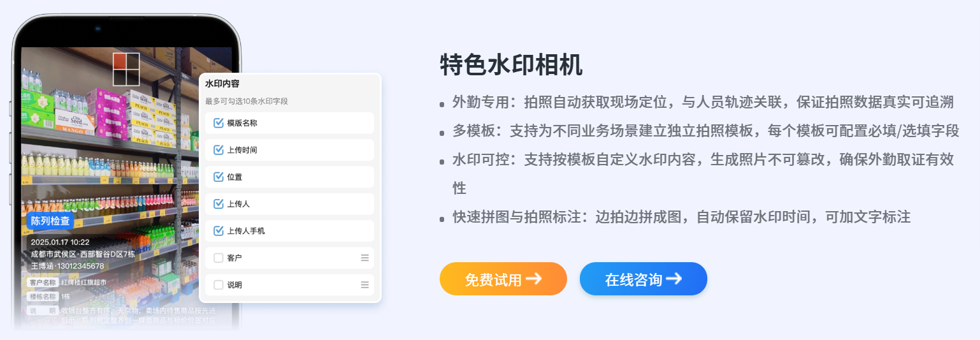Tap the blue 陈列检查 tag on photo

pyautogui.click(x=52, y=221)
